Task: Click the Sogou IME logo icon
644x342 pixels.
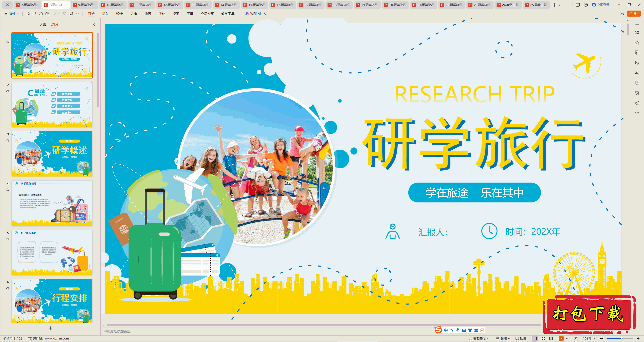Action: click(x=438, y=330)
